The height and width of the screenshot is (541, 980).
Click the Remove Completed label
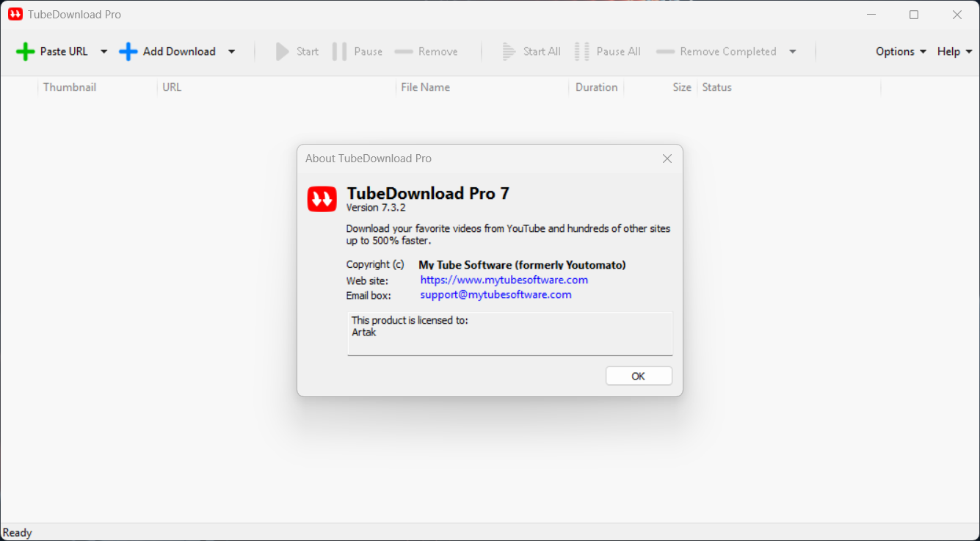(x=728, y=51)
